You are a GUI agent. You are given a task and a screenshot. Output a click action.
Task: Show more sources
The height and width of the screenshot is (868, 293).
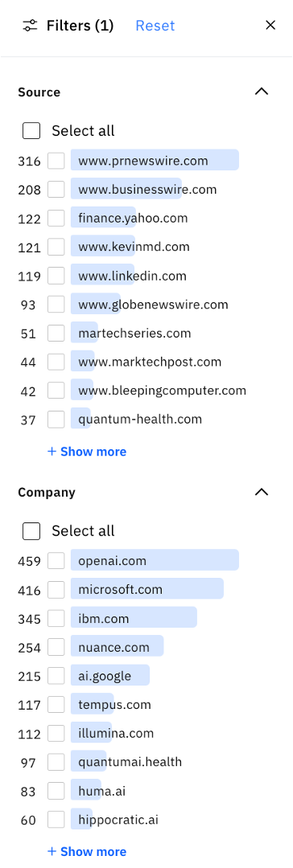pyautogui.click(x=87, y=452)
